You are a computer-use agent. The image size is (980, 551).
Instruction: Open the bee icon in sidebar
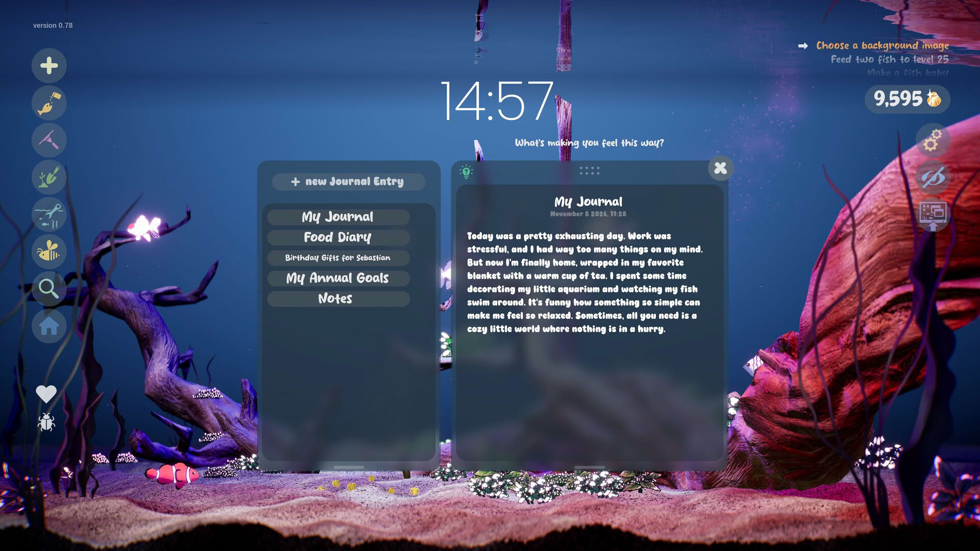pos(49,252)
